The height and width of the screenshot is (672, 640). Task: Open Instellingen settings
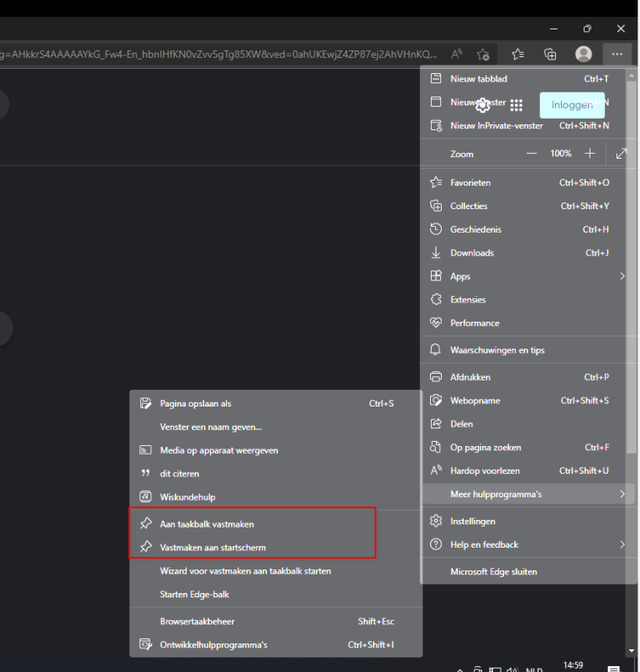coord(472,522)
